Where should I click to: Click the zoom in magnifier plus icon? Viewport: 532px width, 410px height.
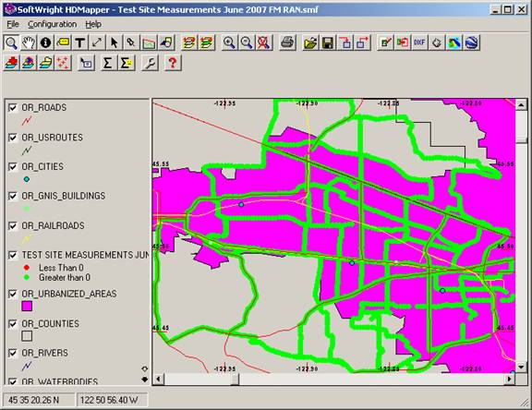pos(229,42)
